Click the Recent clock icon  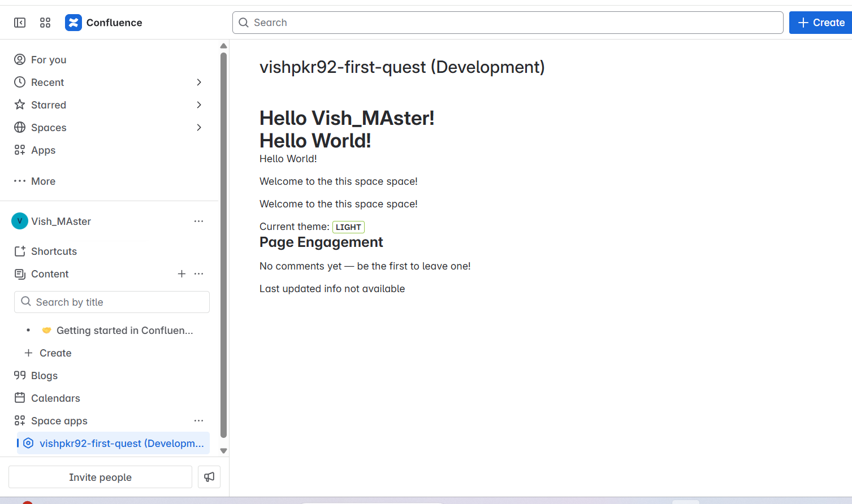point(20,82)
